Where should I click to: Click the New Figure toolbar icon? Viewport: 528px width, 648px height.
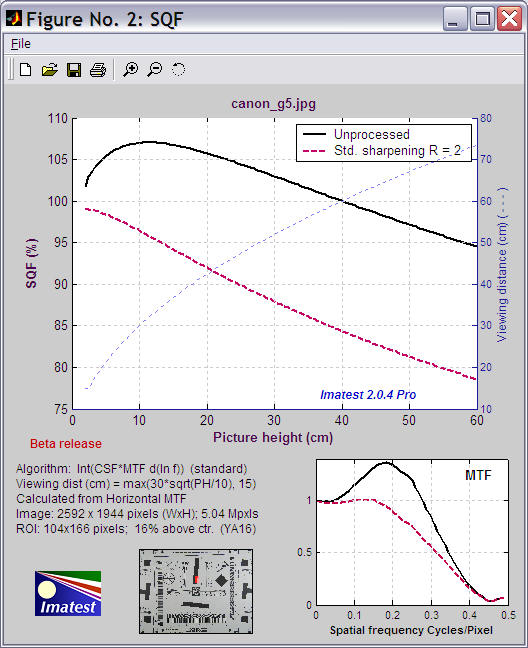(26, 69)
